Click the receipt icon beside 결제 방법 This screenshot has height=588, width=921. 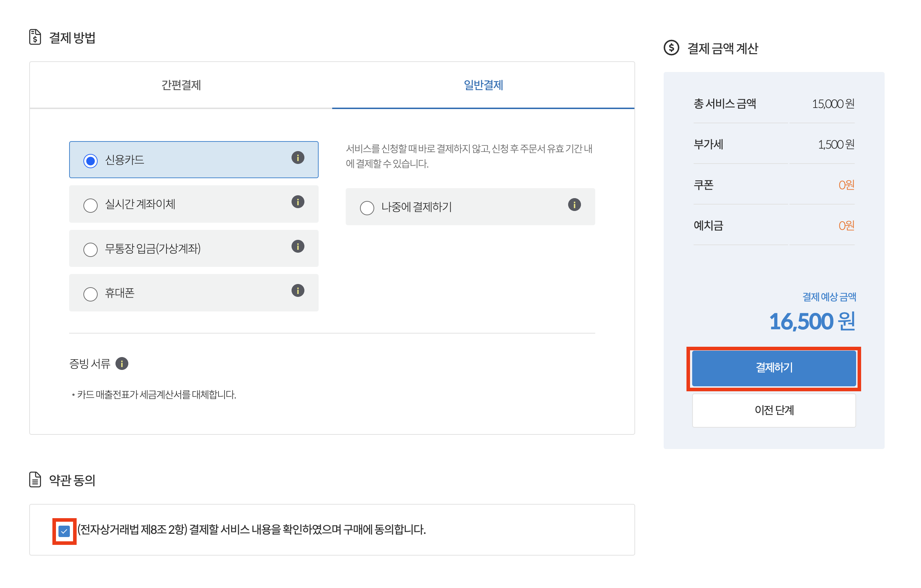click(x=35, y=37)
